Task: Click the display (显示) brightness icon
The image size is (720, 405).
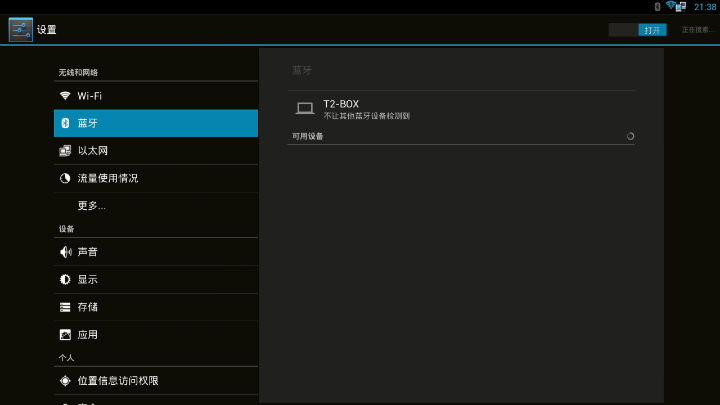Action: pyautogui.click(x=65, y=280)
